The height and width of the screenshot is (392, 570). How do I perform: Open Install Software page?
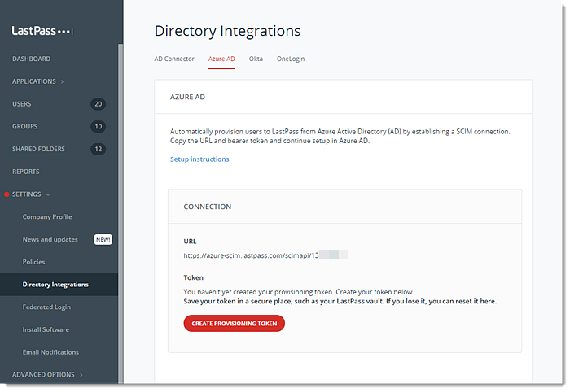tap(46, 329)
